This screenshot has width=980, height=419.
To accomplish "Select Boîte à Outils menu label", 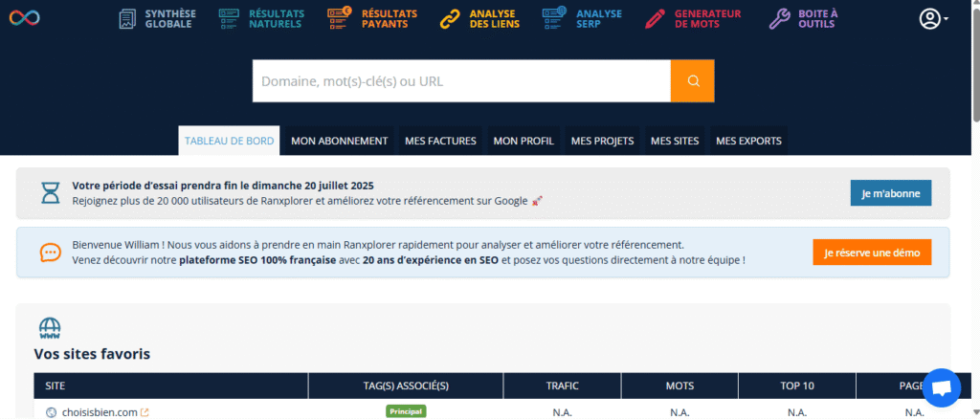I will [x=818, y=19].
